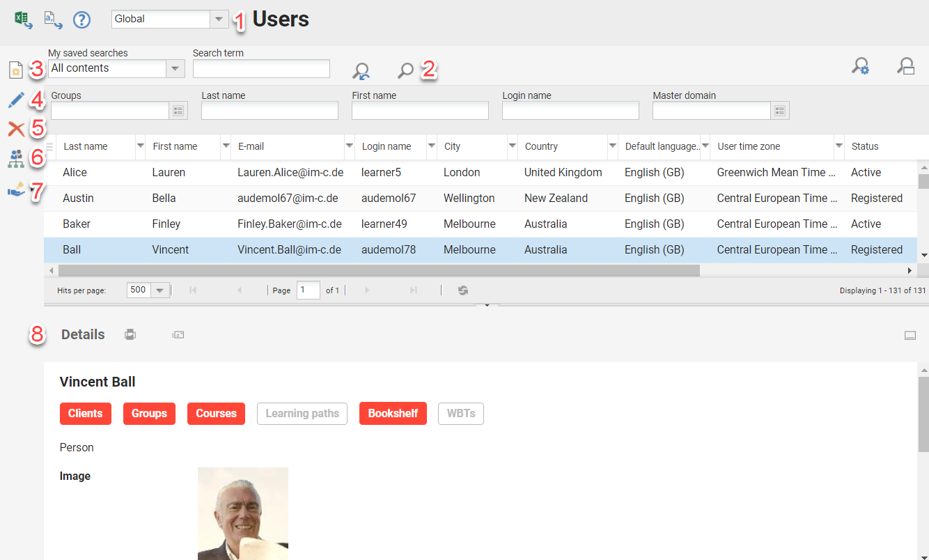This screenshot has height=560, width=929.
Task: Open the help question mark icon
Action: click(82, 20)
